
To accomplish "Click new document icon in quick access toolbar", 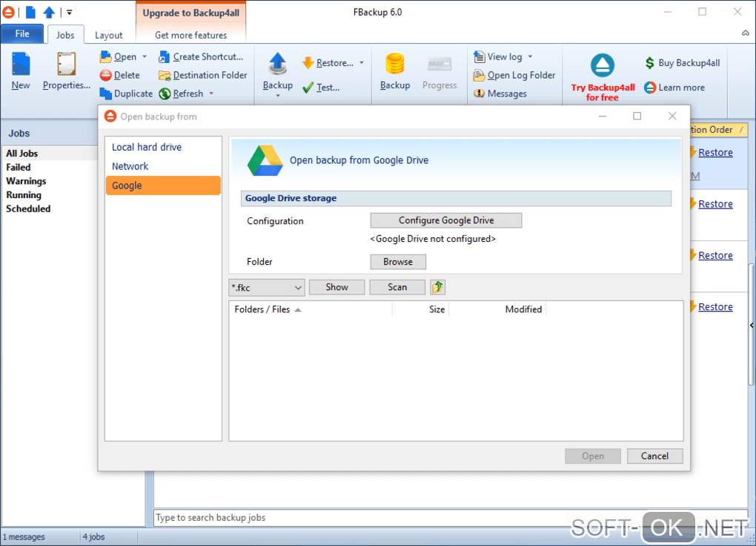I will tap(30, 12).
